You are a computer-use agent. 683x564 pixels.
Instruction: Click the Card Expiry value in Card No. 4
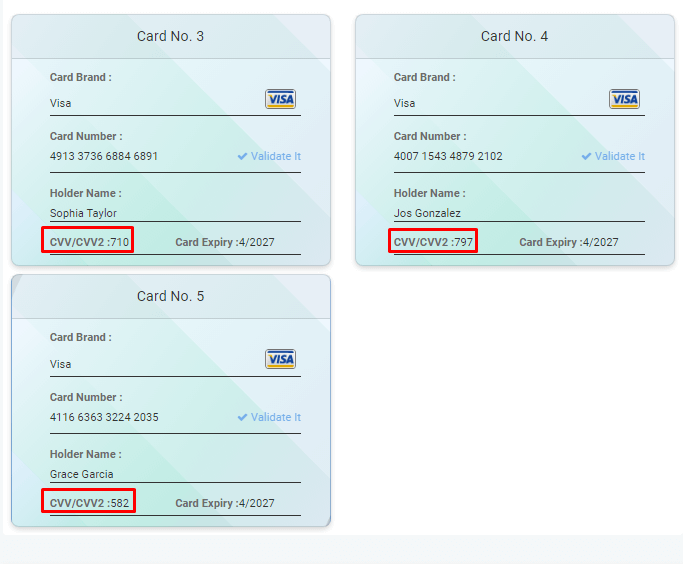600,242
